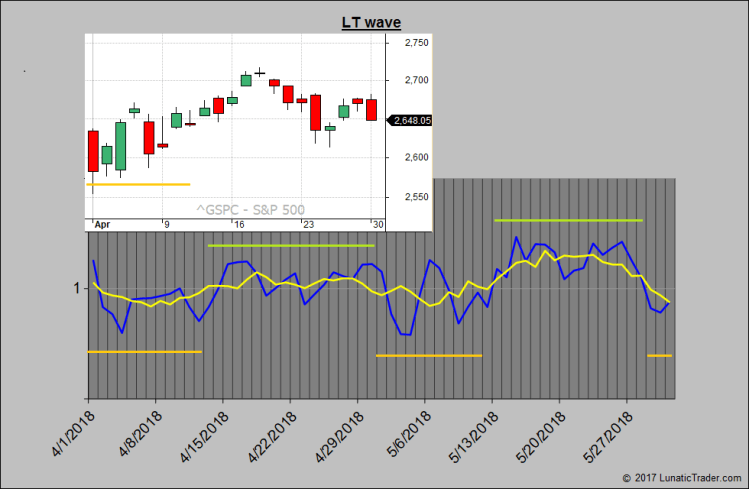Select the 4/29/2018 date axis label
Viewport: 749px width, 489px height.
[338, 432]
